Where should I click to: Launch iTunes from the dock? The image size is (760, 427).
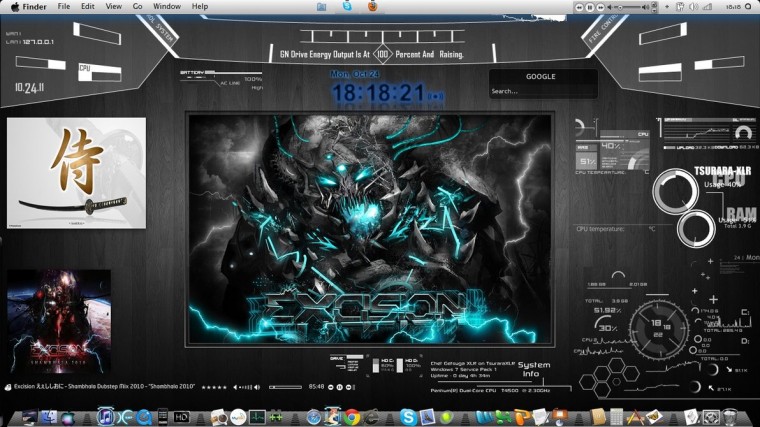click(x=106, y=417)
